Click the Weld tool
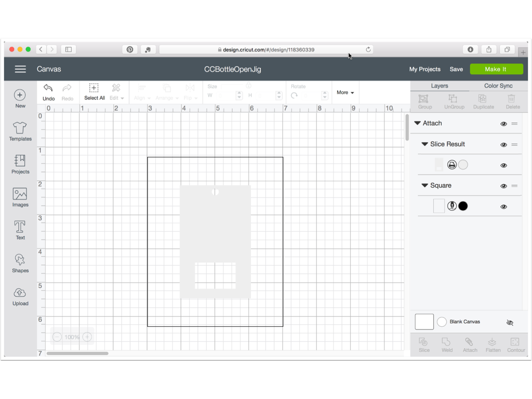This screenshot has width=532, height=399. (x=447, y=345)
